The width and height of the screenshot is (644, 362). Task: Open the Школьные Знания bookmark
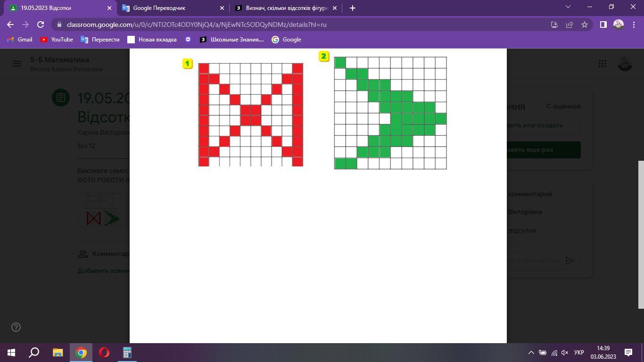(x=231, y=40)
